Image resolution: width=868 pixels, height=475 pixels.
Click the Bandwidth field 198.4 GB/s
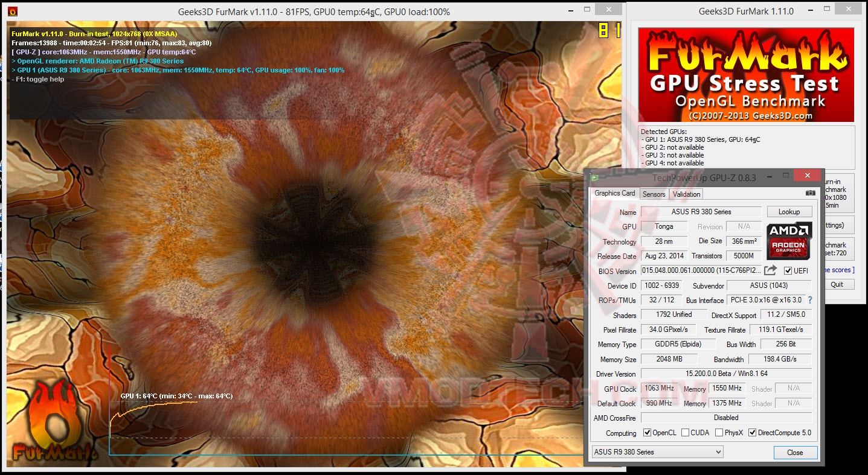[x=780, y=359]
